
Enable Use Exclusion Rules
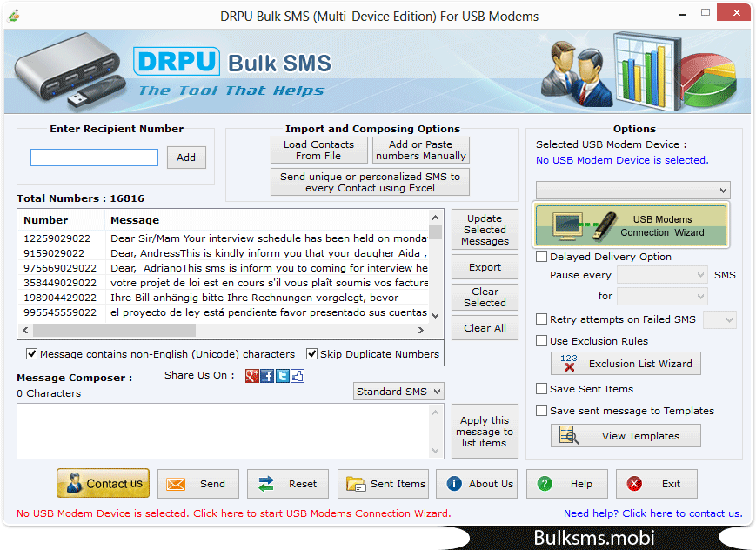point(541,340)
